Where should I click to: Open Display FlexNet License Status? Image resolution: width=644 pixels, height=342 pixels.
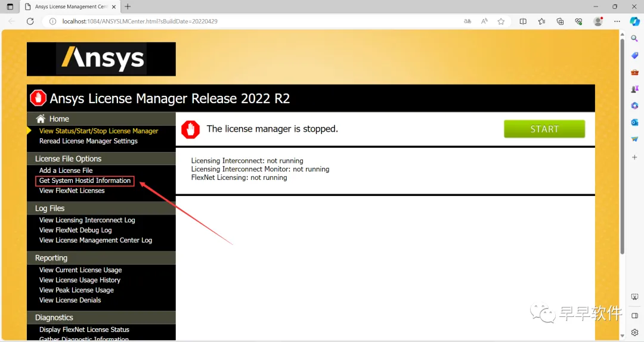click(84, 329)
